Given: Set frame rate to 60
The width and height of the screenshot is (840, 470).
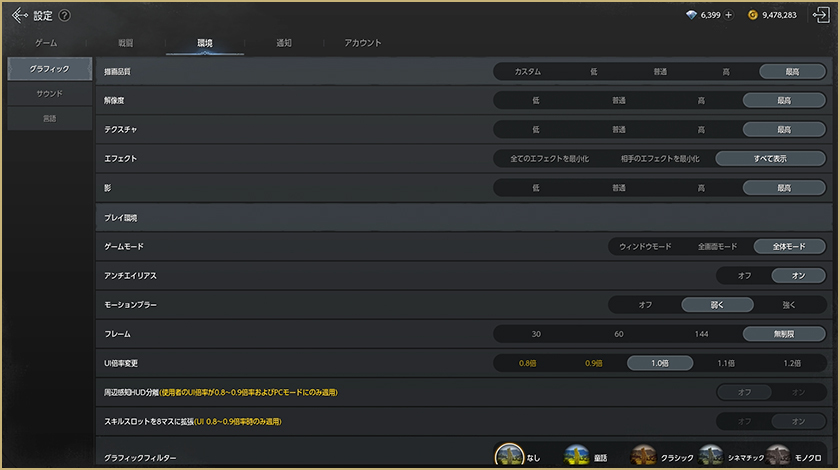Looking at the screenshot, I should click(x=618, y=334).
